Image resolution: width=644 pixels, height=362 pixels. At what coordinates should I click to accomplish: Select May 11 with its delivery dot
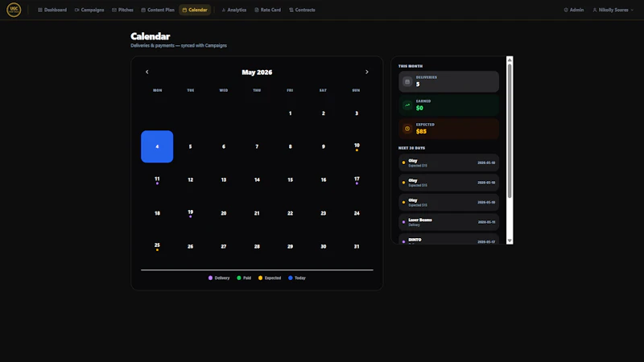tap(157, 179)
